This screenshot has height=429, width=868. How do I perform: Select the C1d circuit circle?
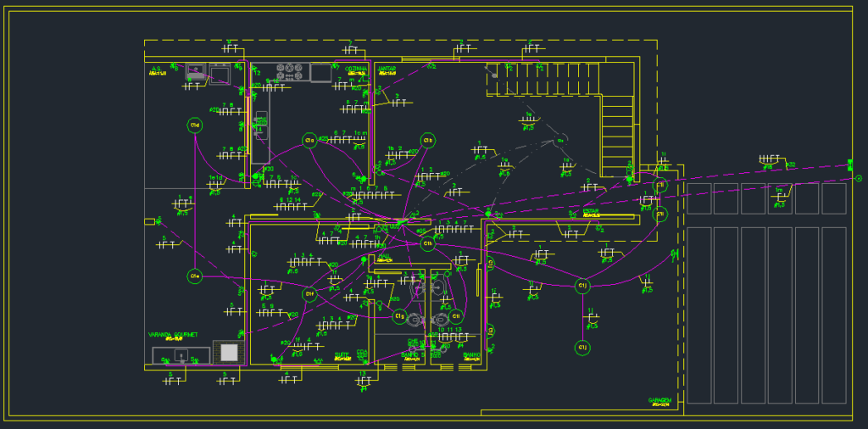pyautogui.click(x=194, y=125)
